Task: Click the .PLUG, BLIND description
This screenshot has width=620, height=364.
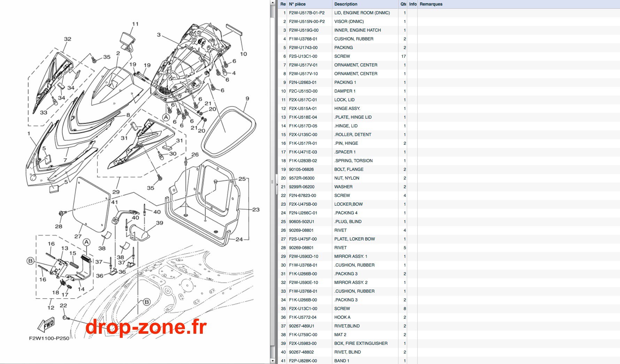Action: [348, 222]
